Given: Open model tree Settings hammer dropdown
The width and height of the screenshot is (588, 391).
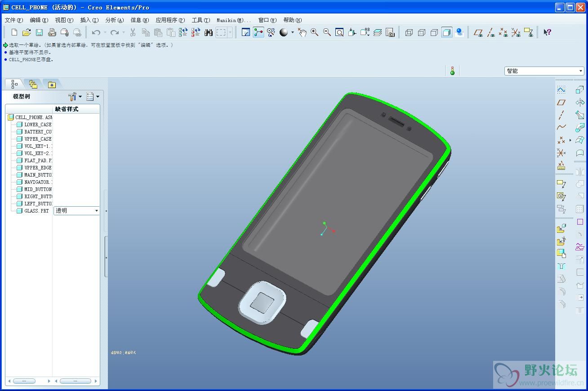Looking at the screenshot, I should tap(75, 97).
